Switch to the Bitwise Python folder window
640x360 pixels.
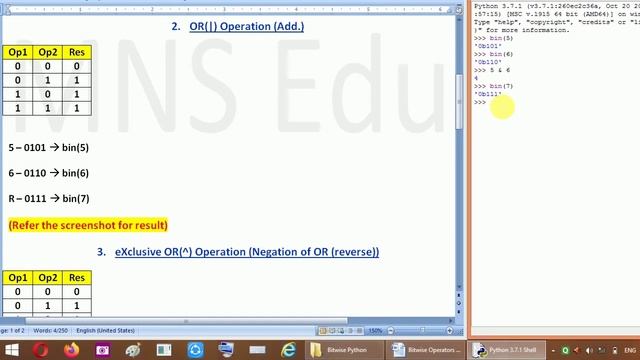pos(344,350)
